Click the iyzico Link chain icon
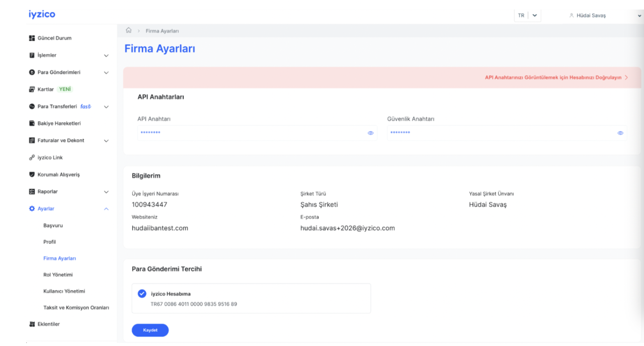Screen dimensions: 644x346 [32, 157]
